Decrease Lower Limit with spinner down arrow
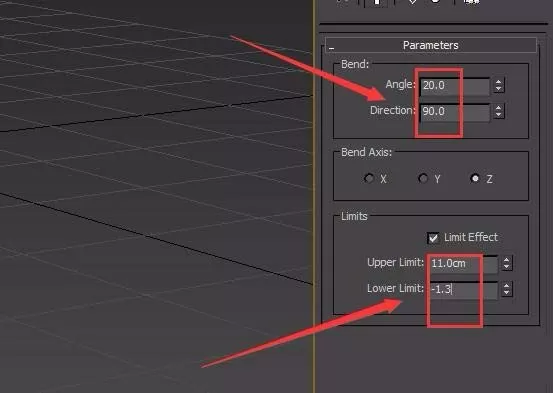Viewport: 553px width, 393px height. 507,293
